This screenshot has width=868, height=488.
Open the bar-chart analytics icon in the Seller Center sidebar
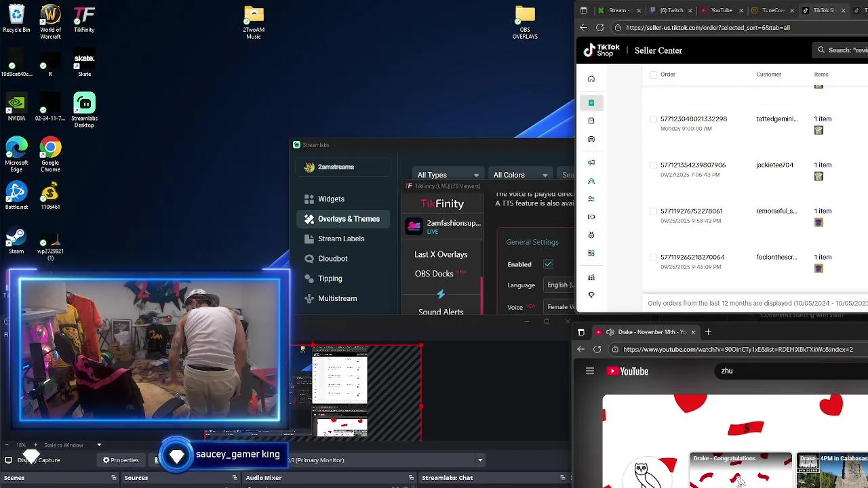591,277
